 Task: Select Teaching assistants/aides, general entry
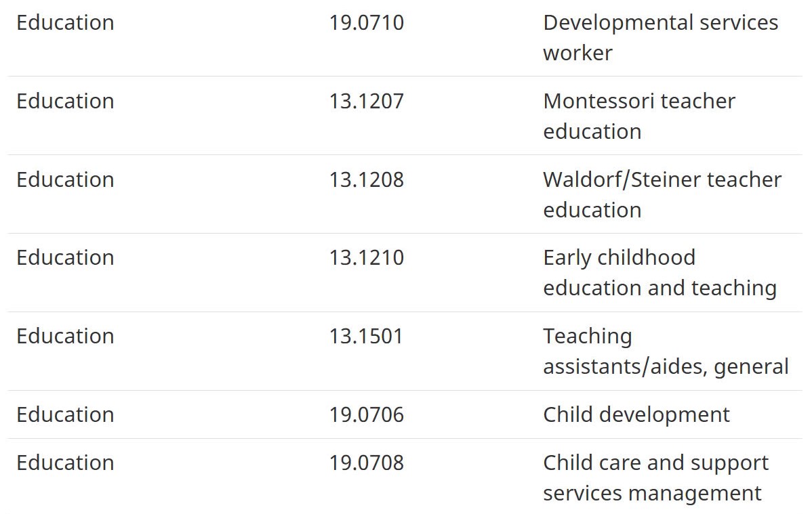[x=666, y=351]
